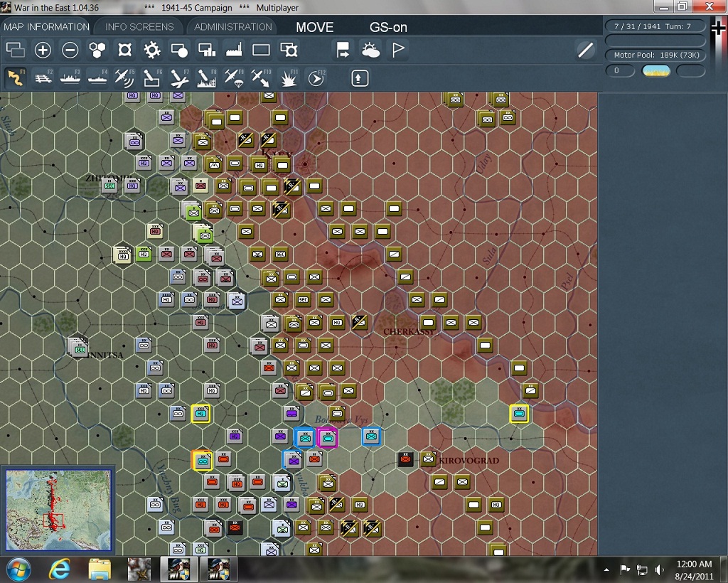The width and height of the screenshot is (728, 583).
Task: Toggle the factory display icon
Action: pos(234,50)
